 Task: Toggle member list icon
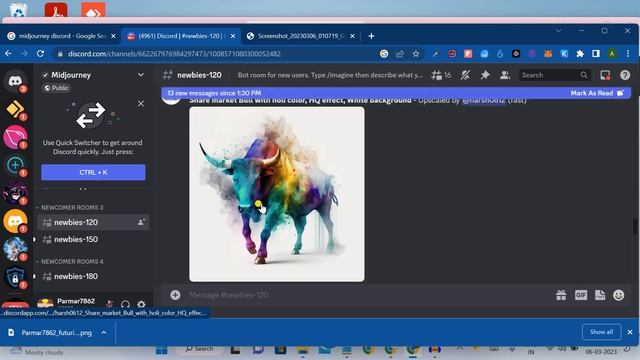coord(505,75)
